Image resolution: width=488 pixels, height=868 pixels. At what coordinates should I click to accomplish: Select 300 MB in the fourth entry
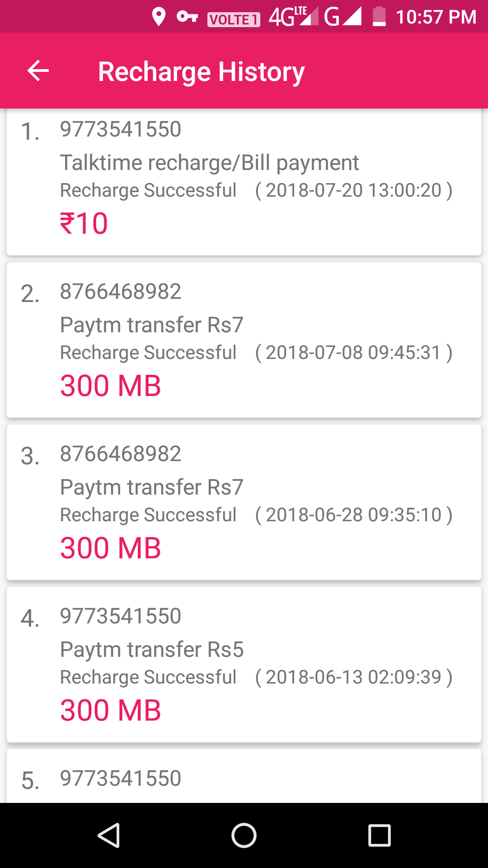(x=111, y=710)
